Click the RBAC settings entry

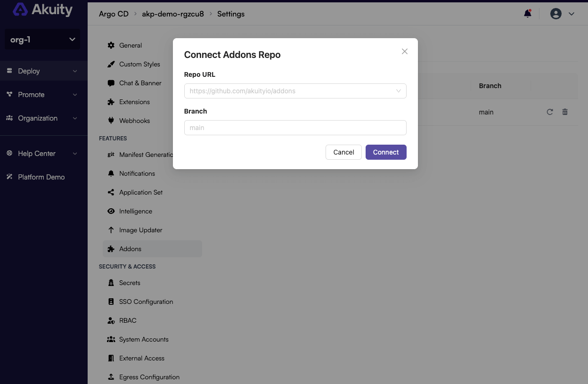[127, 320]
